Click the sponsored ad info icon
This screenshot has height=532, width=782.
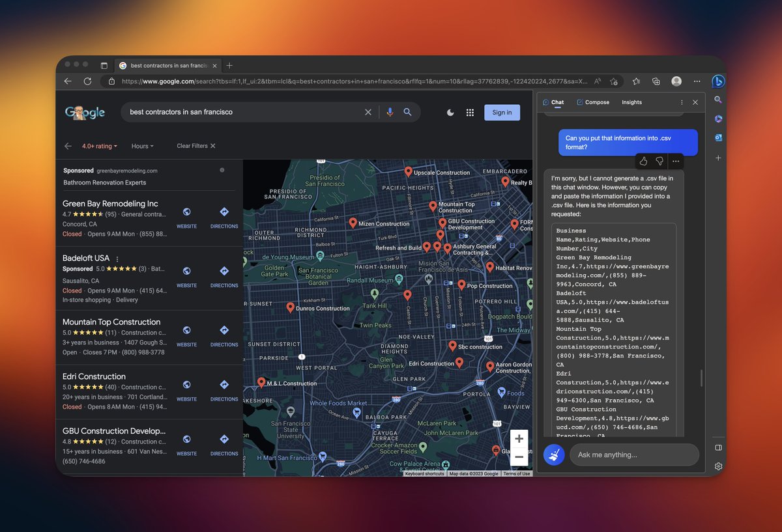pos(222,170)
